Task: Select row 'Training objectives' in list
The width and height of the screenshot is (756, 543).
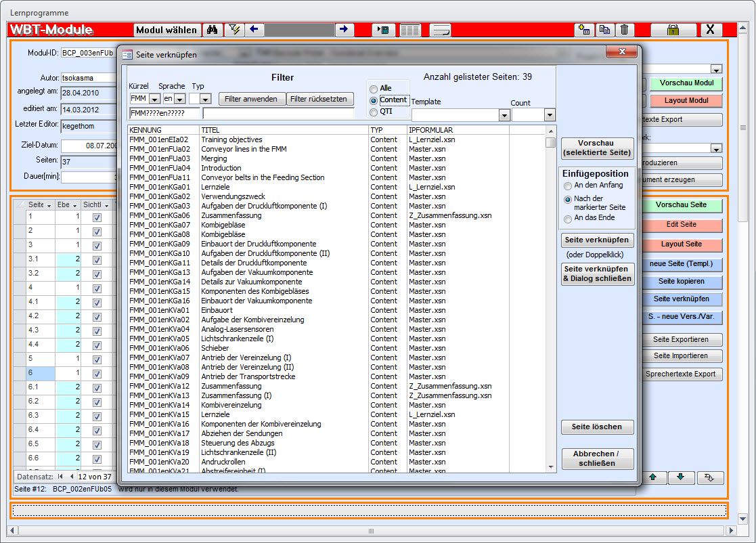Action: click(x=231, y=139)
